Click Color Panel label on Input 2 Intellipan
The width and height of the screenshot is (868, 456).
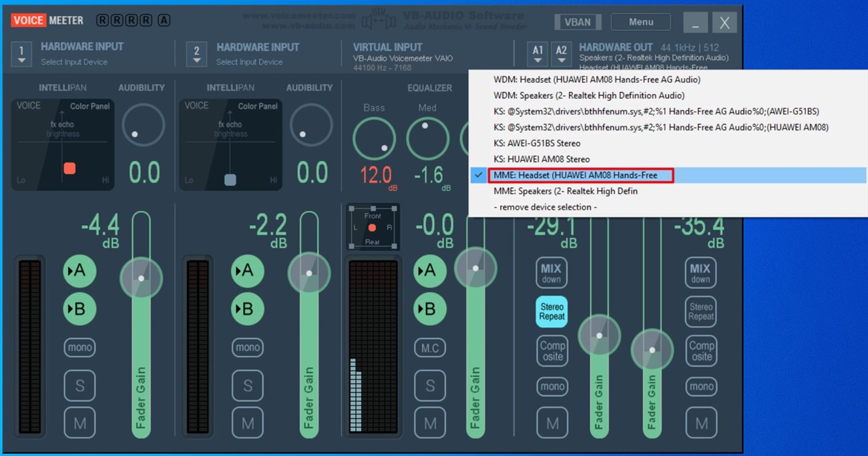point(258,106)
